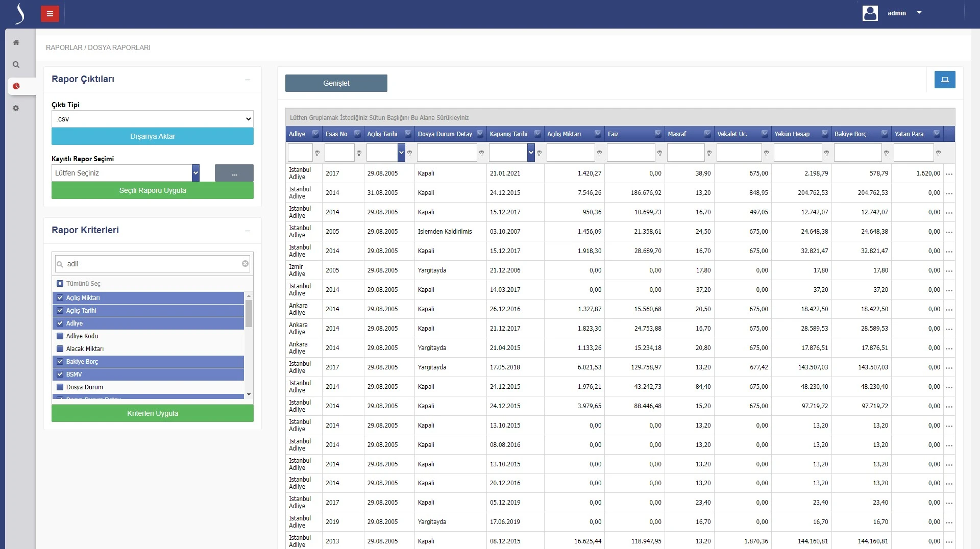Click the search magnifier sidebar icon
This screenshot has height=549, width=980.
pyautogui.click(x=16, y=65)
